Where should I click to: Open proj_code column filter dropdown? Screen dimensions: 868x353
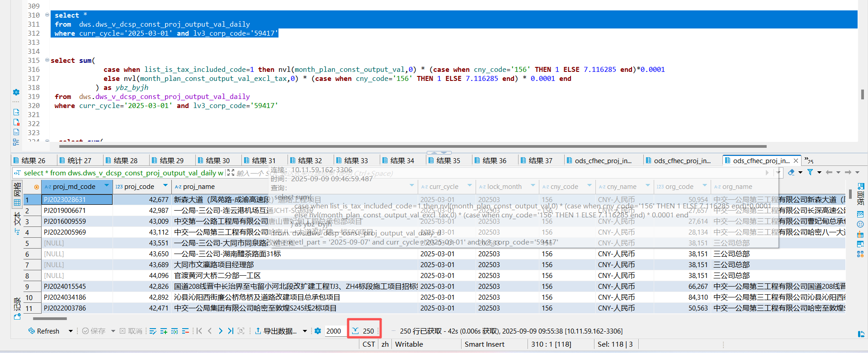(165, 186)
